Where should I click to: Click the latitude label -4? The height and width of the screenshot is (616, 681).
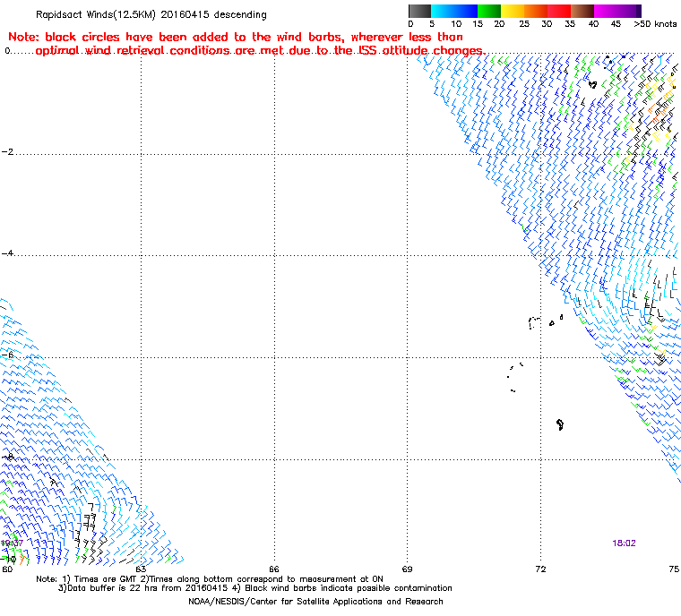(x=7, y=253)
